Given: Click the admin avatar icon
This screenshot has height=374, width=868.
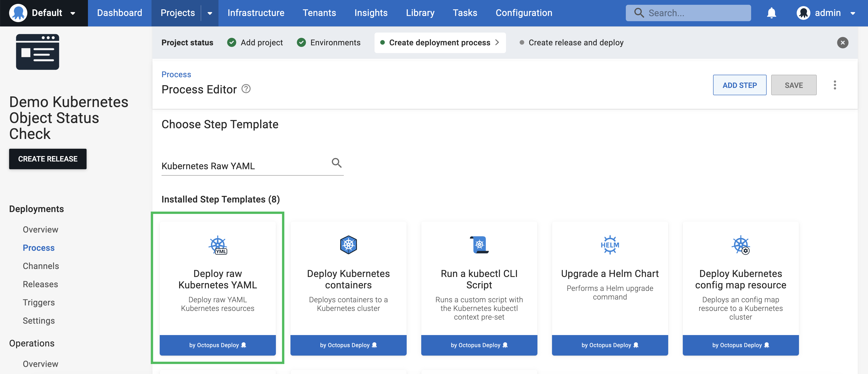Looking at the screenshot, I should [804, 13].
